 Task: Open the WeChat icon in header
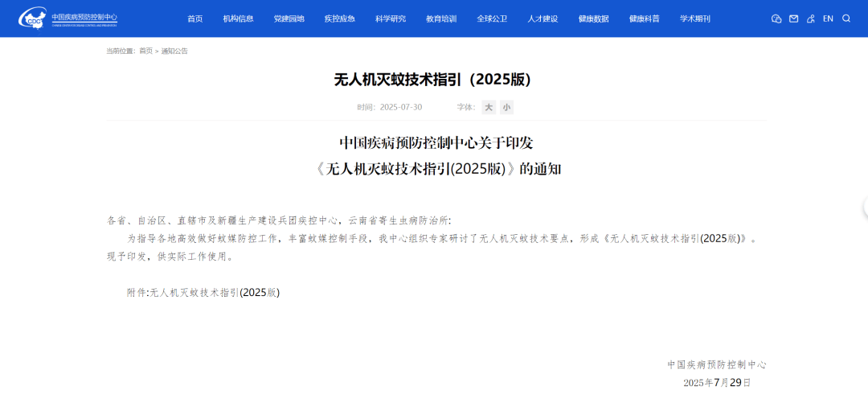[x=776, y=19]
